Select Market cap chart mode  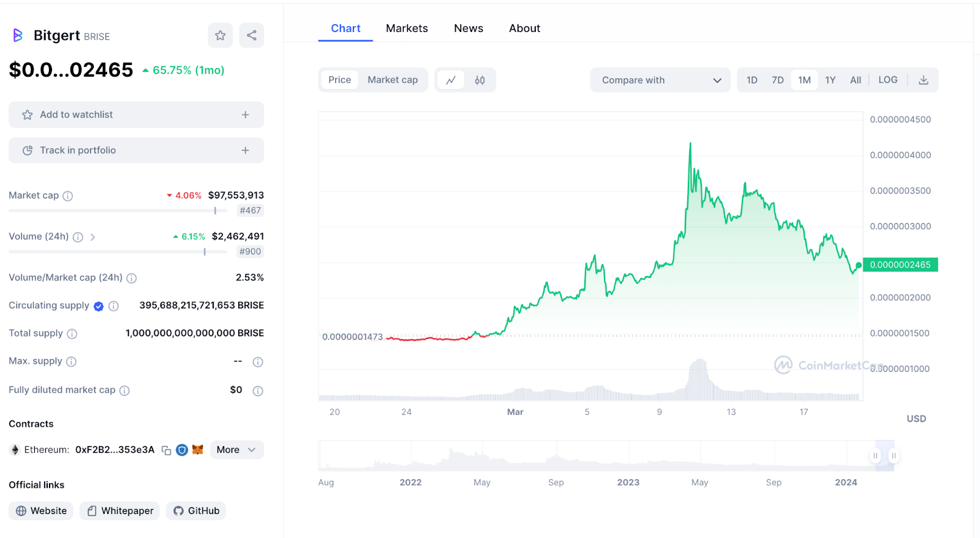click(393, 80)
